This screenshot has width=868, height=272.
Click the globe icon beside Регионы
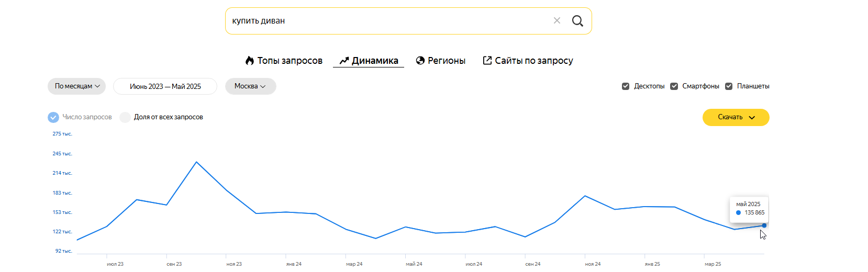pyautogui.click(x=420, y=61)
